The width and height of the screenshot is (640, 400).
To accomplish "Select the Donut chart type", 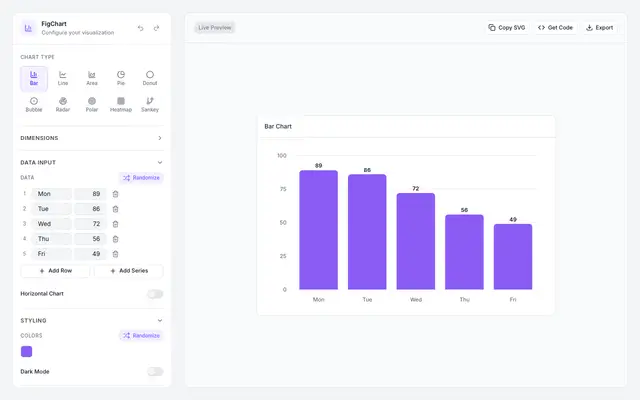I will (x=150, y=78).
